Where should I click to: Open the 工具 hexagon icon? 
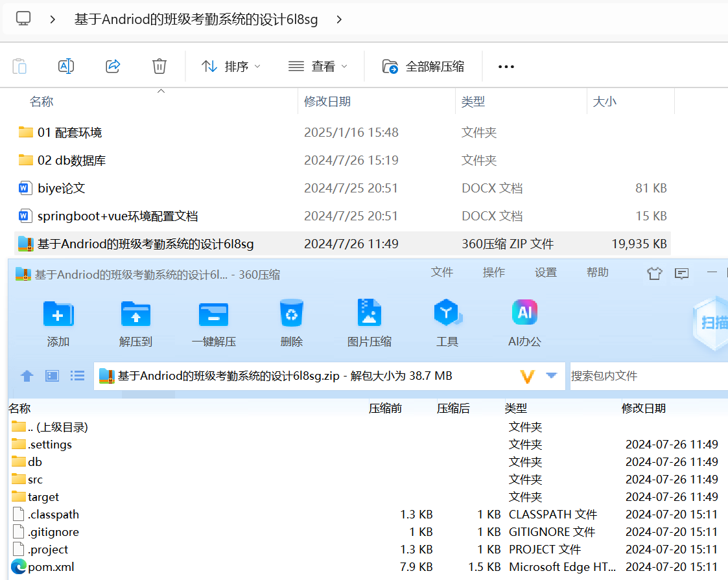click(x=447, y=313)
